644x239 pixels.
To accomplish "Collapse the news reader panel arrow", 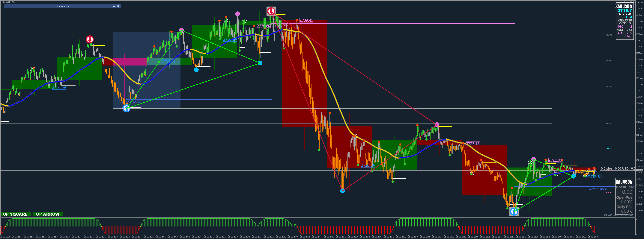I will coord(114,6).
